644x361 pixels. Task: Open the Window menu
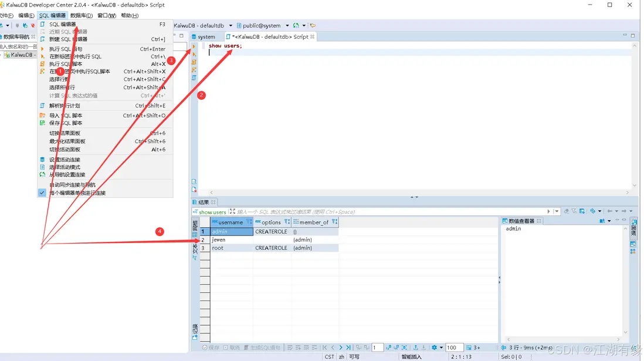pos(107,16)
